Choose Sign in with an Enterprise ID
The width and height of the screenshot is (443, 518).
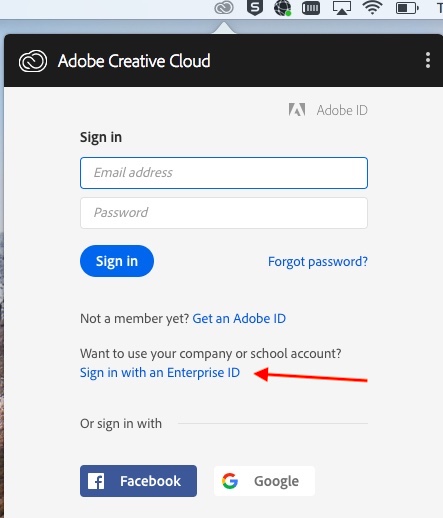click(x=160, y=373)
